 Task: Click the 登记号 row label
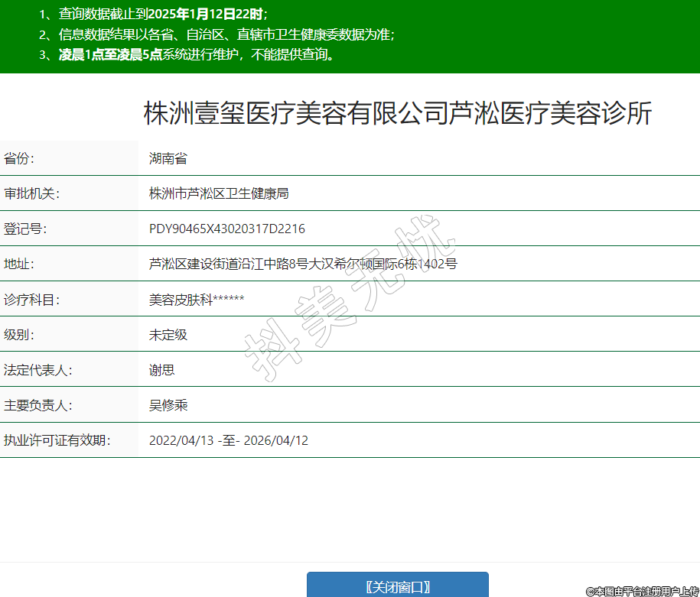tap(25, 229)
